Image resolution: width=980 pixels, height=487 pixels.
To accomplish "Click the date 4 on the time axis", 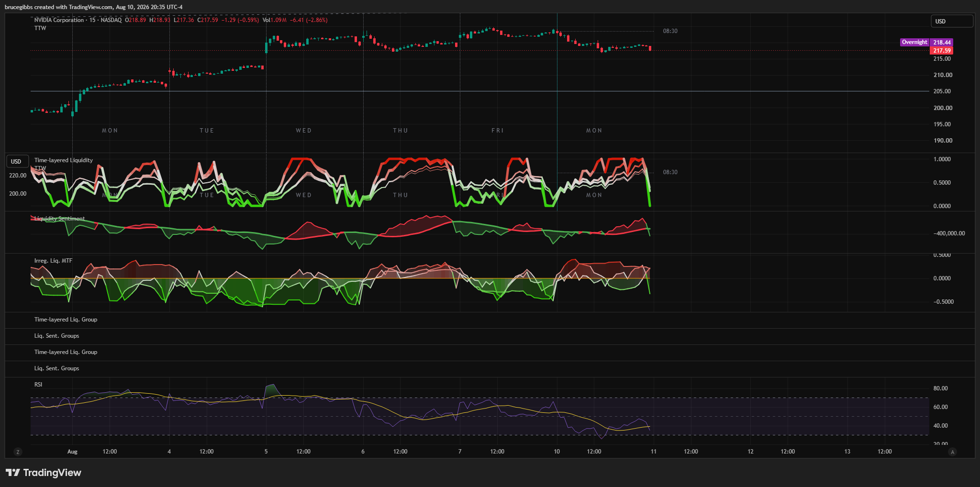I will click(x=169, y=452).
